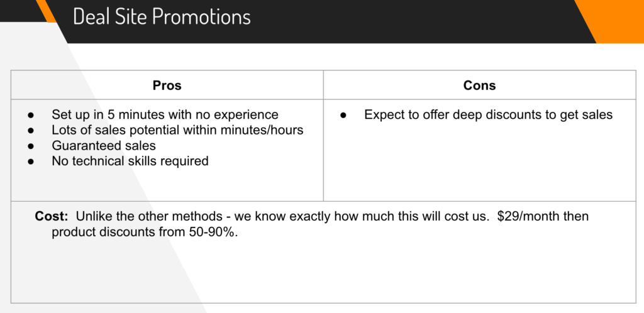The image size is (644, 313).
Task: Click the Deal Site Promotions slide title
Action: pos(162,17)
